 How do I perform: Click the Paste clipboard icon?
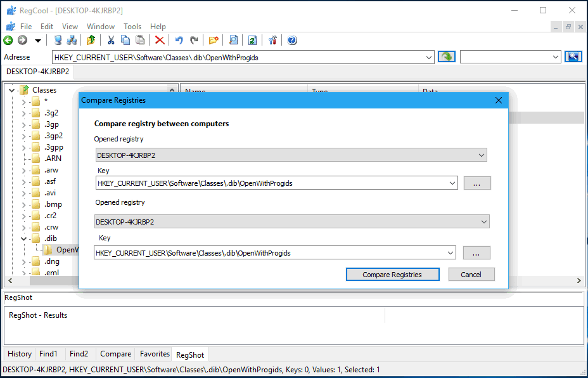(x=140, y=40)
